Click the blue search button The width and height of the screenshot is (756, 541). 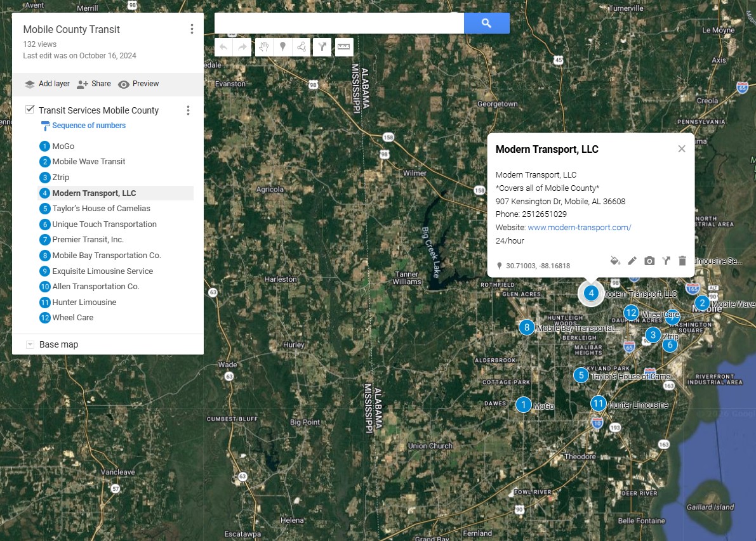coord(486,23)
